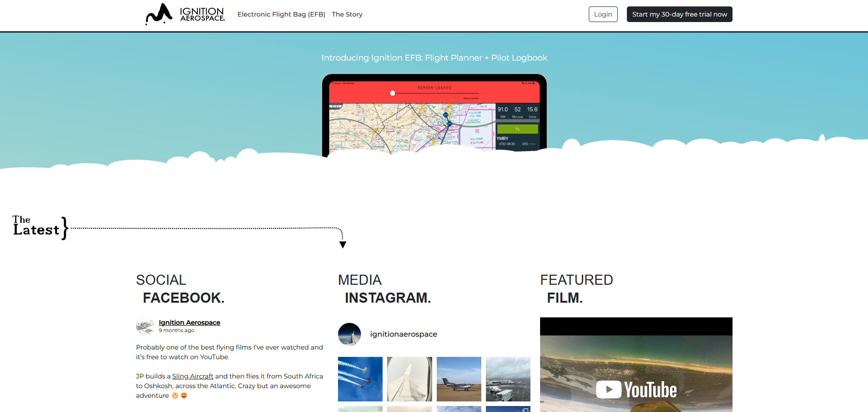Click the 9 months ago timestamp
This screenshot has height=412, width=868.
(176, 331)
